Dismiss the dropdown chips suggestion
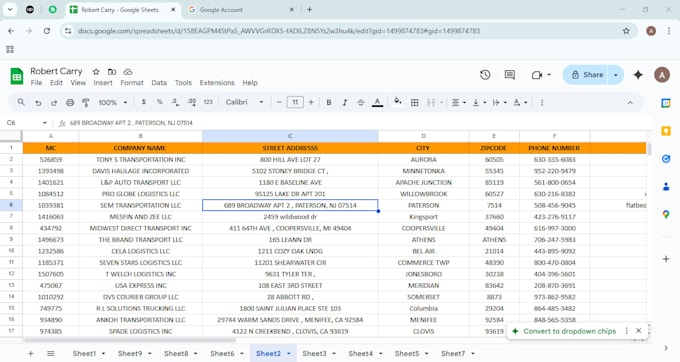Screen dimensions: 680x362 click(638, 331)
